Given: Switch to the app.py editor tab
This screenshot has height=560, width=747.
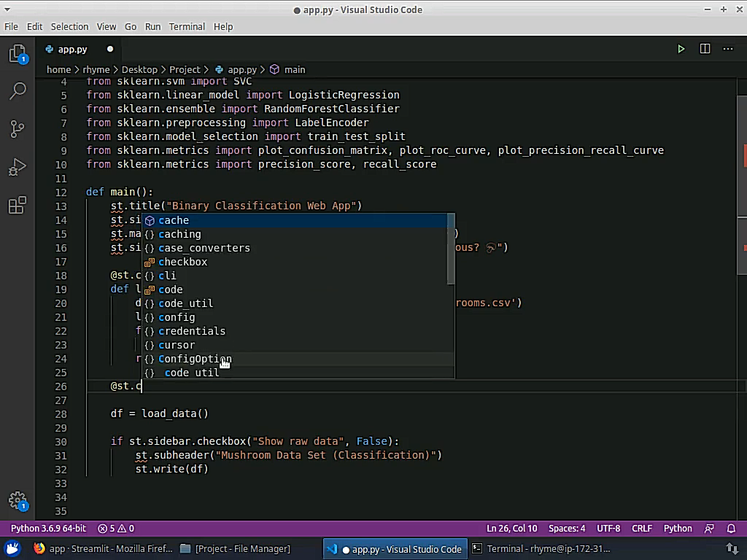Looking at the screenshot, I should 72,49.
